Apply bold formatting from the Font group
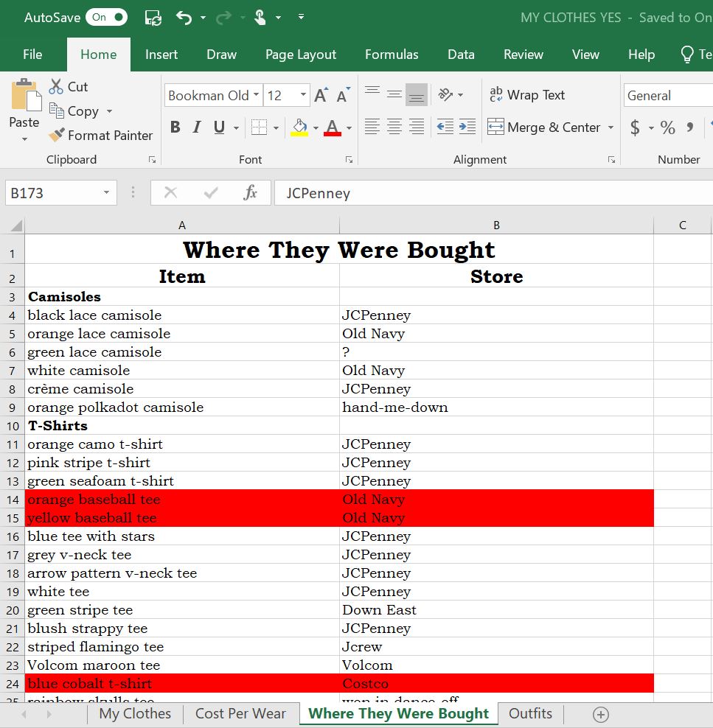 coord(175,127)
